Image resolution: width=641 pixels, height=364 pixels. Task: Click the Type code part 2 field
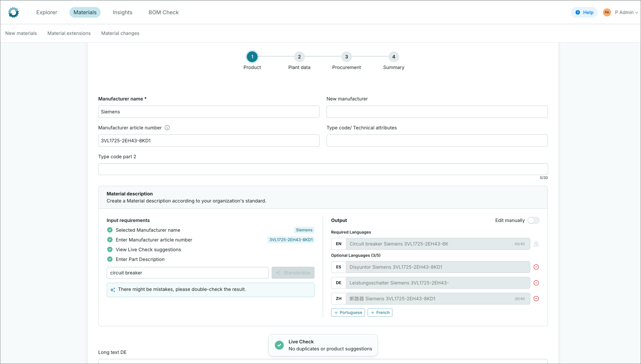pyautogui.click(x=323, y=169)
